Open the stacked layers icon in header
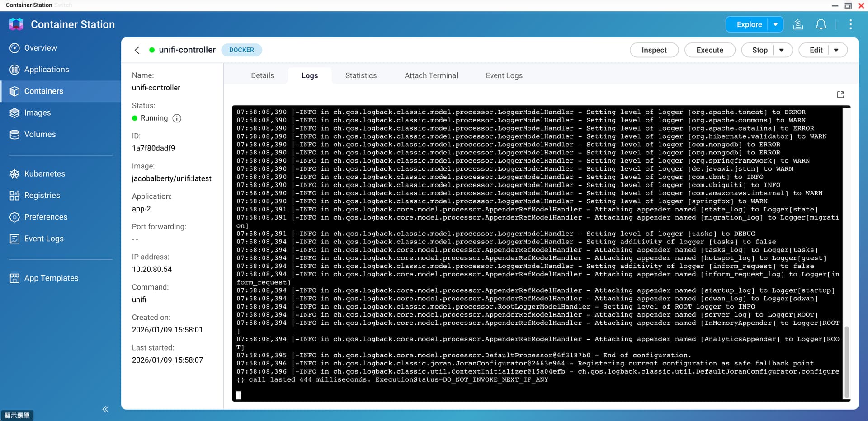This screenshot has height=421, width=868. (798, 24)
